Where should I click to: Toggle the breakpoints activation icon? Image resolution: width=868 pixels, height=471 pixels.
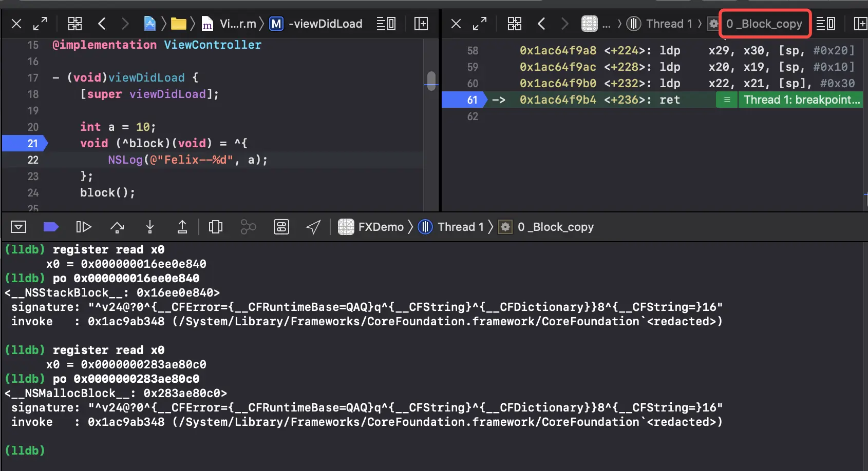[x=51, y=227]
